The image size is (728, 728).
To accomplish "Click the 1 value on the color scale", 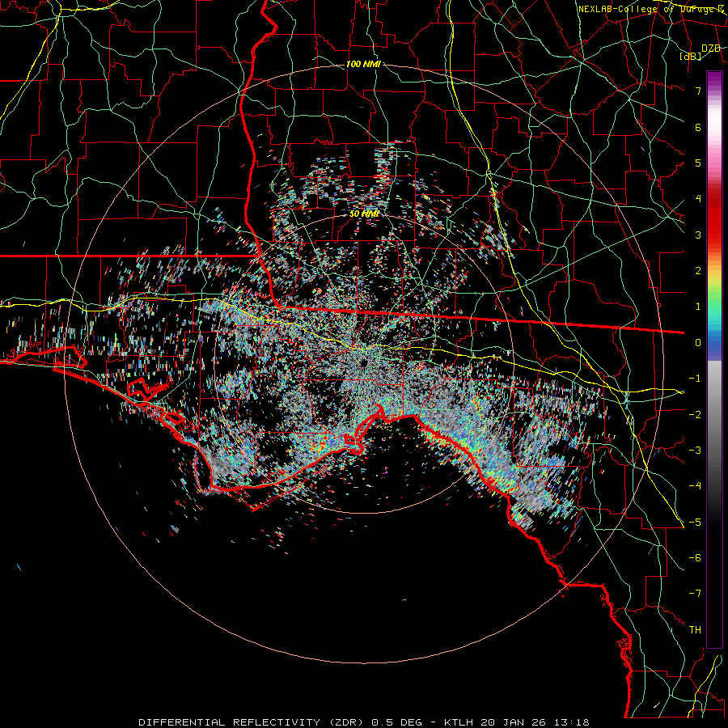I will pos(698,307).
